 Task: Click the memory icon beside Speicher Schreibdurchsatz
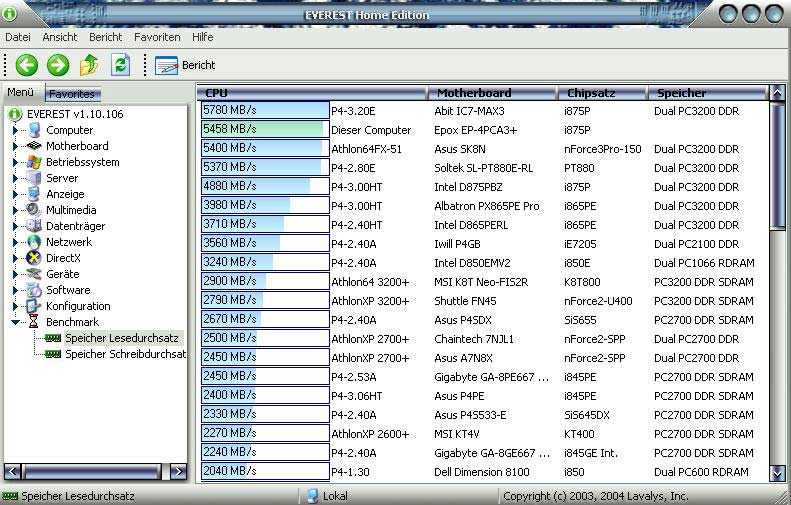tap(53, 354)
